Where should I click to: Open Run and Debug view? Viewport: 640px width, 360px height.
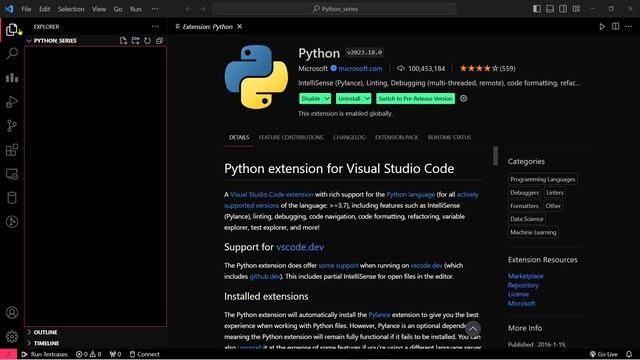tap(12, 102)
